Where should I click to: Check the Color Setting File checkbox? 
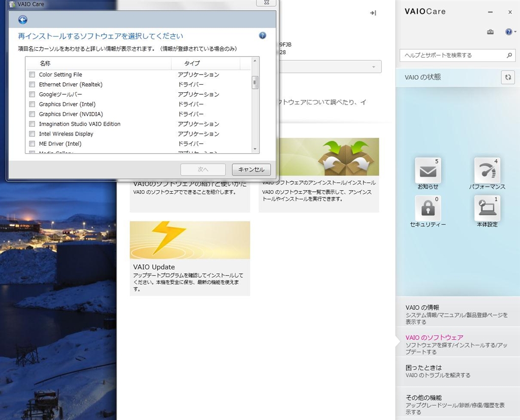32,75
